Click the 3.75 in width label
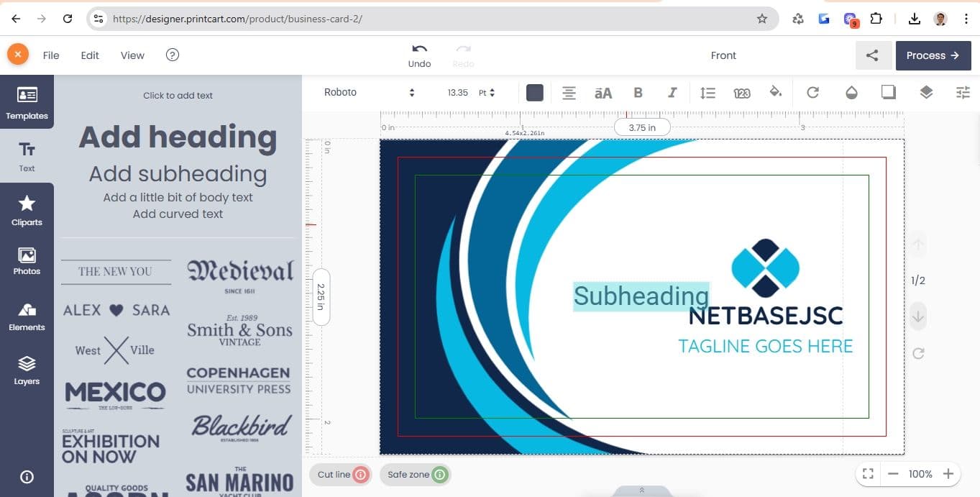 (x=642, y=127)
